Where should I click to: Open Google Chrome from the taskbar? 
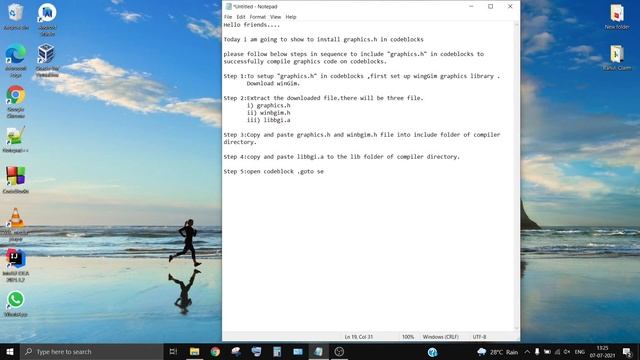click(x=215, y=351)
